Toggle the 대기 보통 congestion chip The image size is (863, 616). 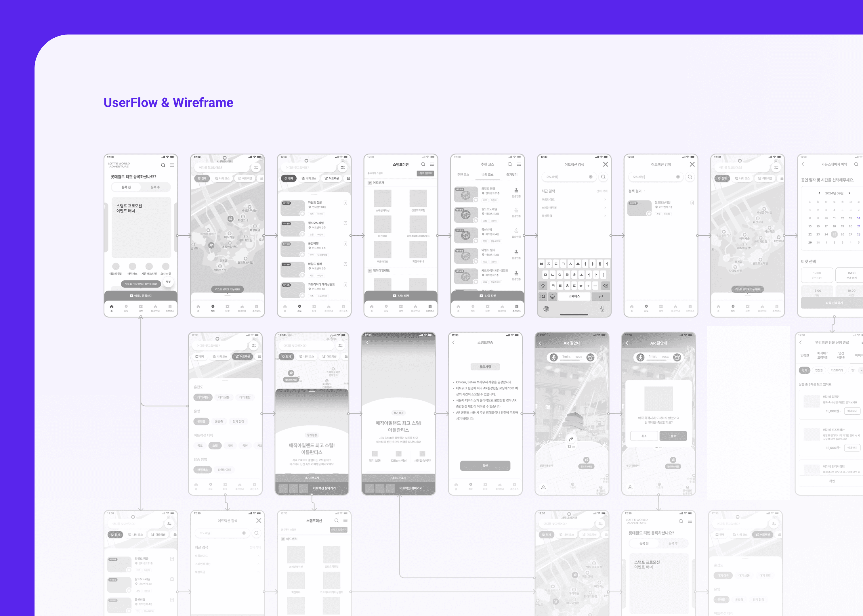coord(224,397)
